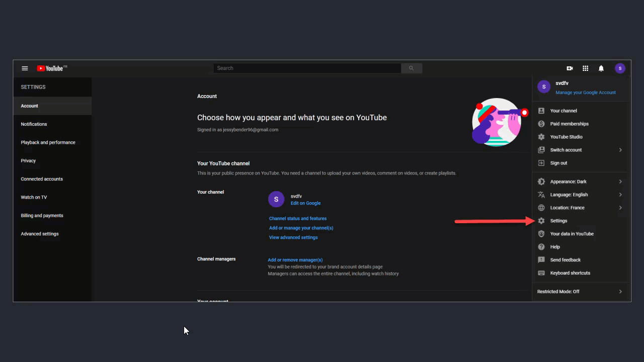This screenshot has height=362, width=644.
Task: Click into the Search field
Action: click(307, 68)
